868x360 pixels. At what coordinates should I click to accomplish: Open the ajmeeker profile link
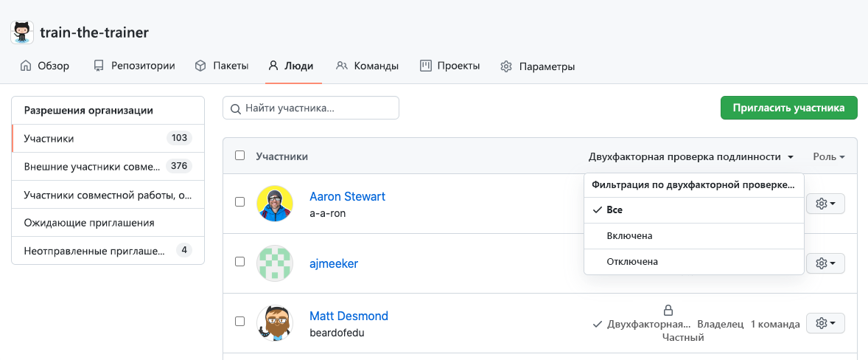pos(334,264)
